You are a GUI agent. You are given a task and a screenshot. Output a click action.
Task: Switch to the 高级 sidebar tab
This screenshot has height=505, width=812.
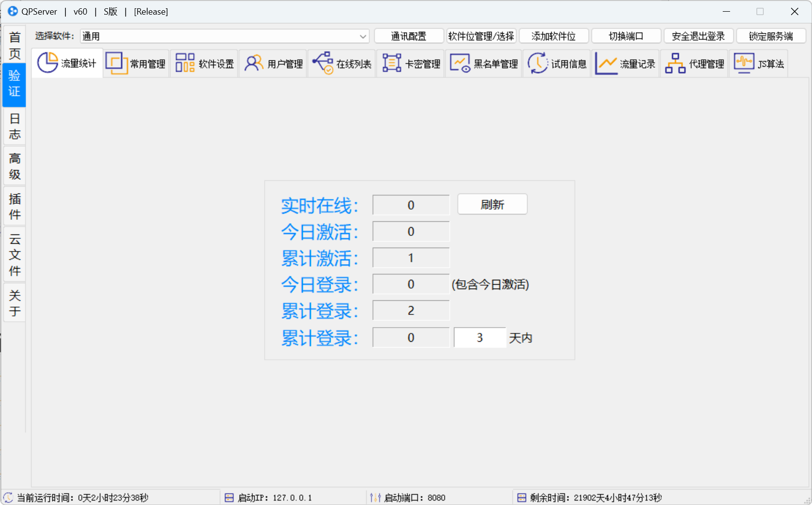(x=14, y=165)
